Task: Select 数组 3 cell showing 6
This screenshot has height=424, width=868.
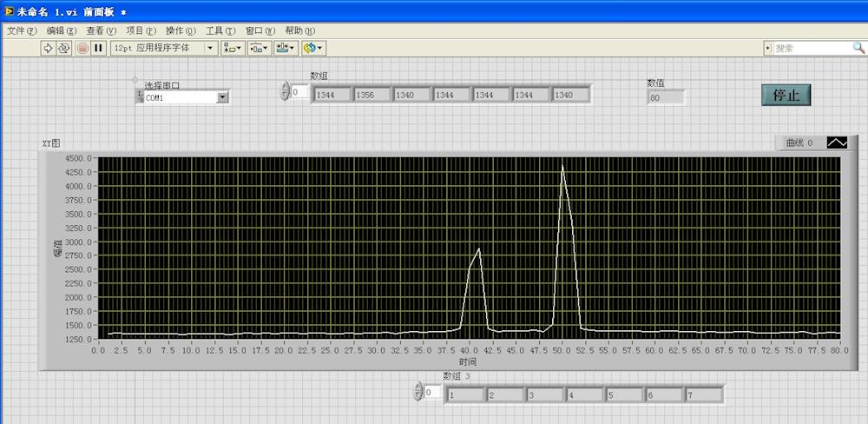Action: (664, 395)
